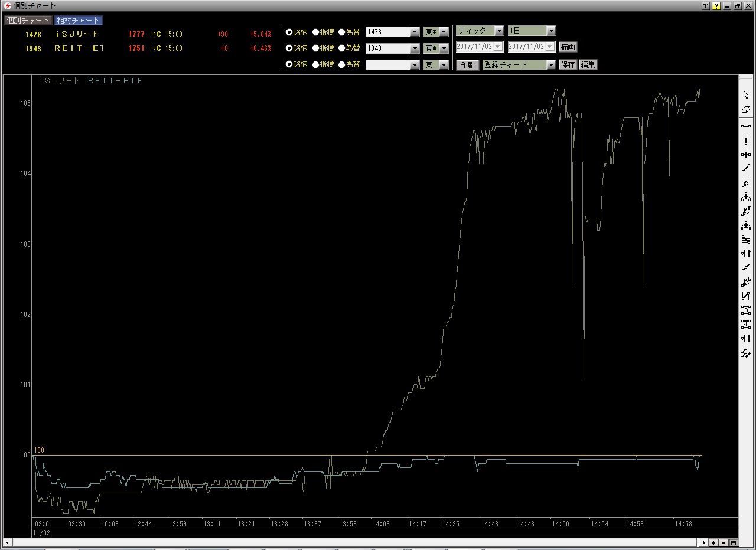The height and width of the screenshot is (550, 756).
Task: Switch to 相対チャート tab
Action: coord(79,20)
